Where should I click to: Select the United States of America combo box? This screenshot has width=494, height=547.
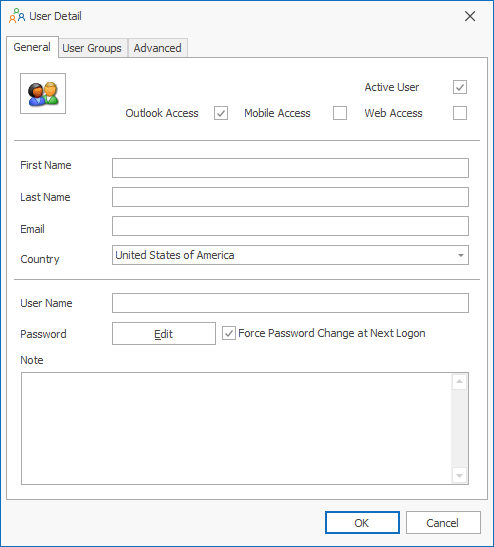pyautogui.click(x=290, y=255)
